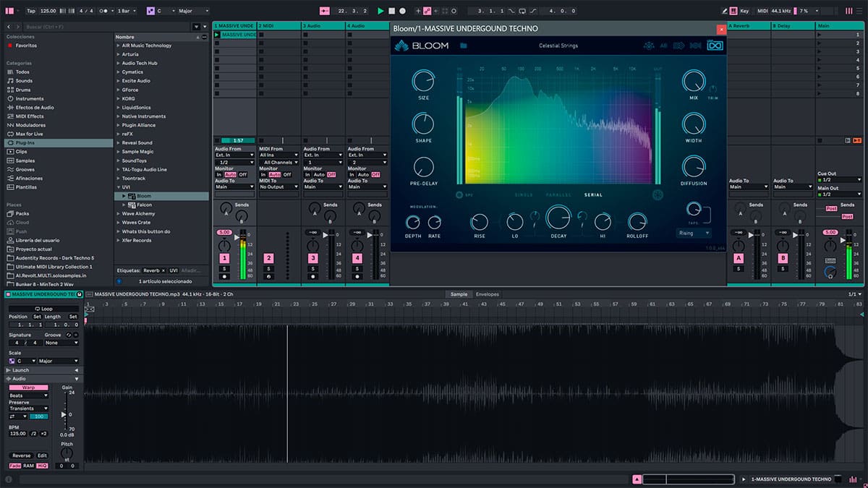868x488 pixels.
Task: Click the Edit button in clip view
Action: 42,455
